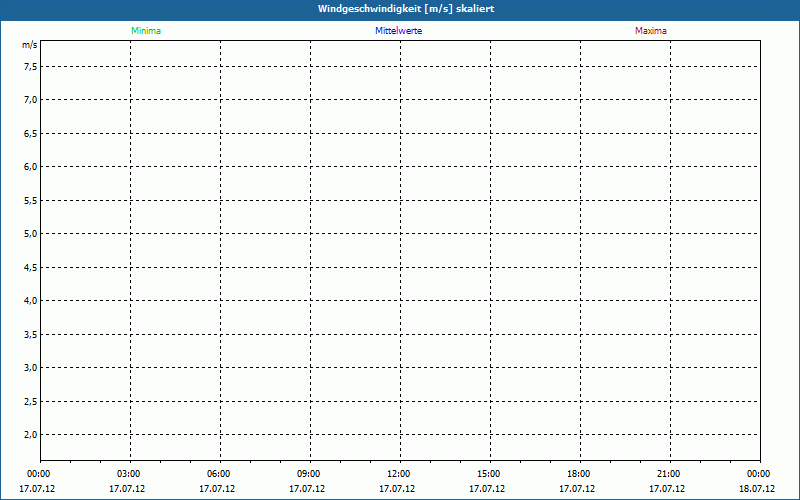Pick the 6,0 y-axis tick label
Image resolution: width=800 pixels, height=500 pixels.
click(x=30, y=166)
